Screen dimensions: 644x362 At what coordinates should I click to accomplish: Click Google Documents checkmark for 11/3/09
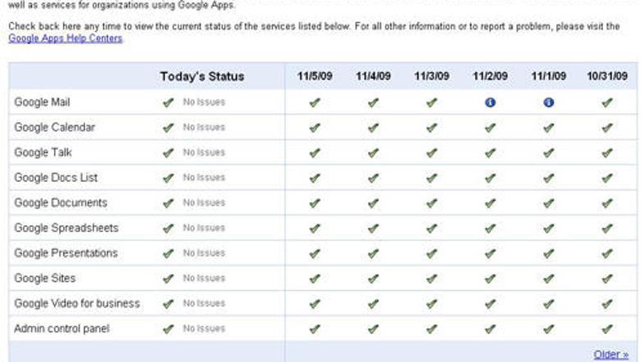(x=432, y=203)
